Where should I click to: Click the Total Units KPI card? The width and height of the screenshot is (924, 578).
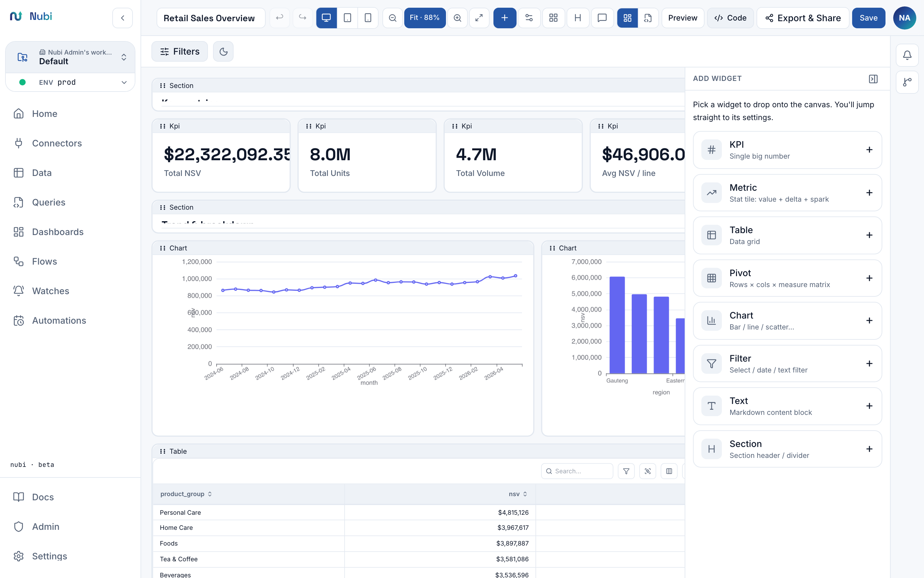367,156
